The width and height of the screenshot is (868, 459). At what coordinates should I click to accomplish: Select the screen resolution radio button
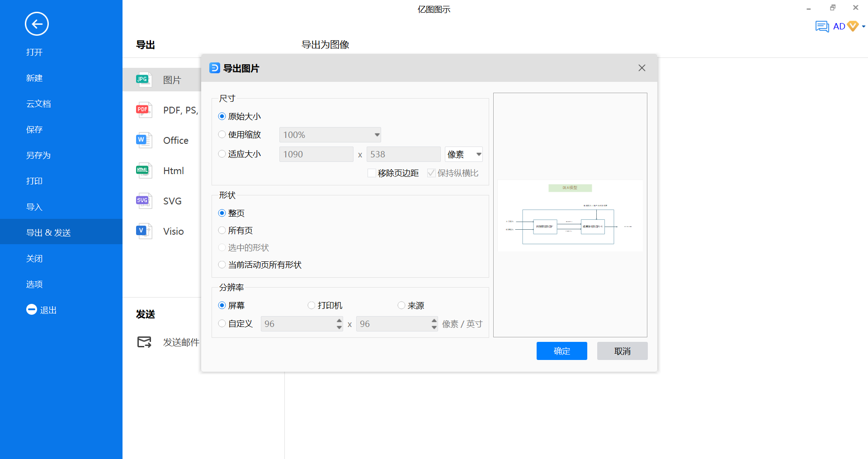pyautogui.click(x=222, y=305)
